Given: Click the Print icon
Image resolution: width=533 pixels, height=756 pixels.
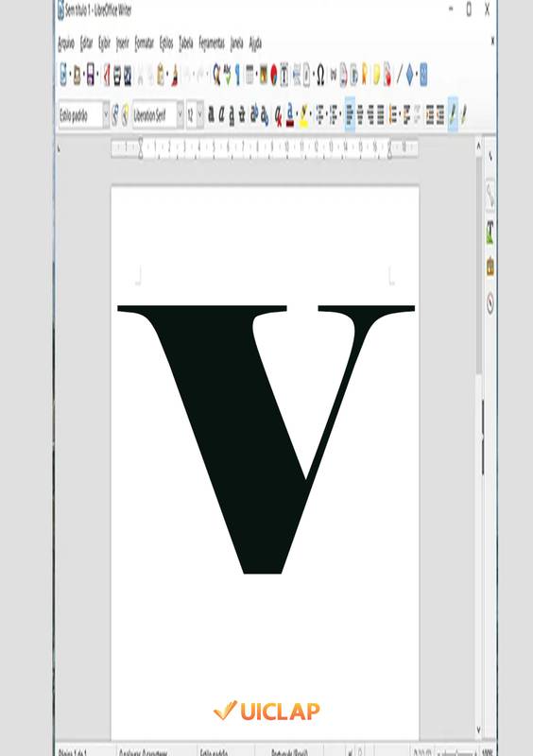Looking at the screenshot, I should [117, 76].
